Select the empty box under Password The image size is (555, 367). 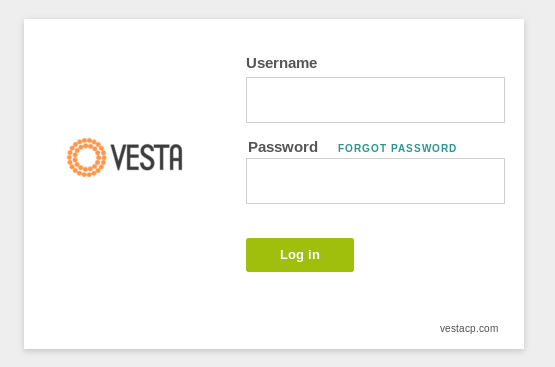(375, 181)
